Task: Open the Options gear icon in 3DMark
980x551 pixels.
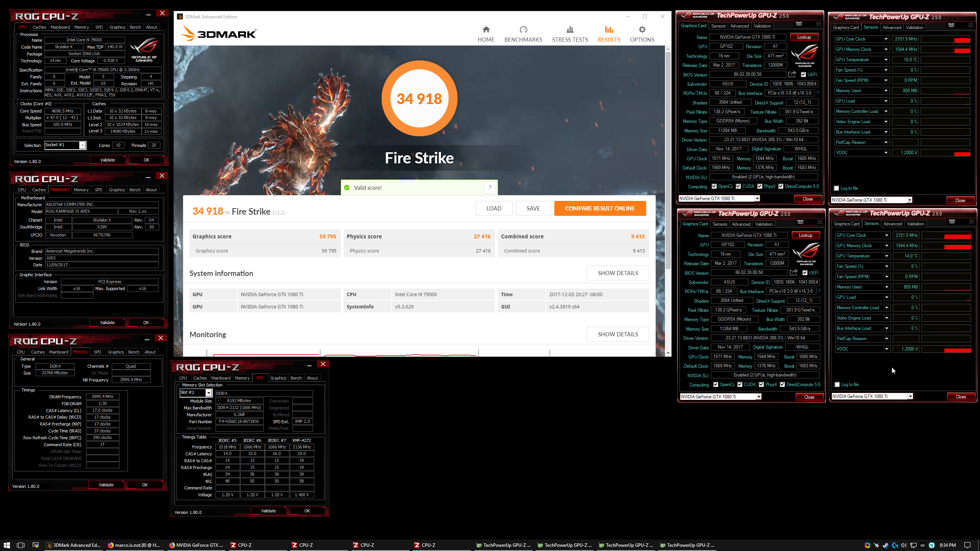Action: tap(642, 29)
